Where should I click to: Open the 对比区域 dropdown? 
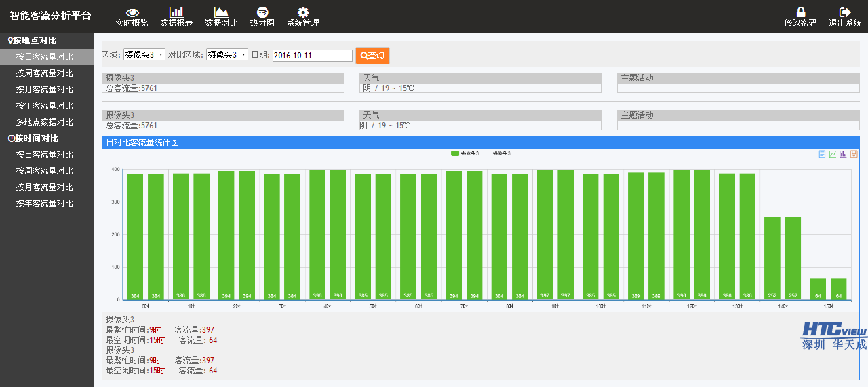(227, 55)
